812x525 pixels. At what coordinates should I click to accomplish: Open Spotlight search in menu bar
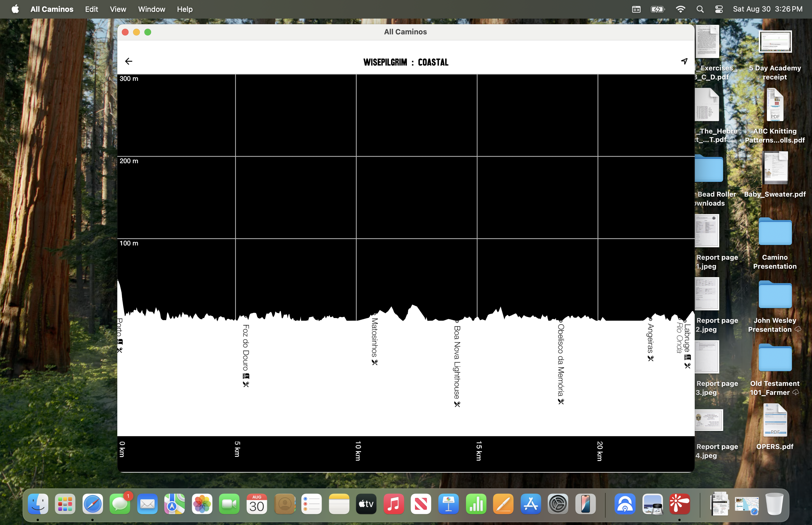point(700,9)
